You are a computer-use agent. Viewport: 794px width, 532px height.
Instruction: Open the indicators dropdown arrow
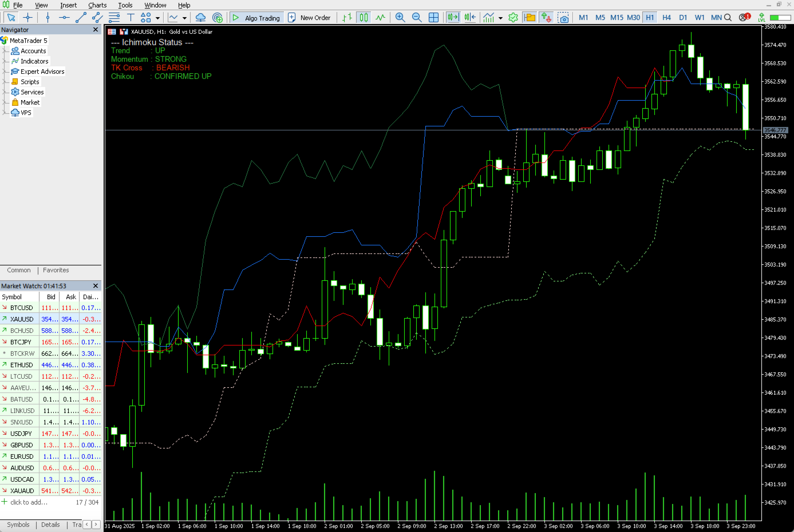pyautogui.click(x=500, y=18)
